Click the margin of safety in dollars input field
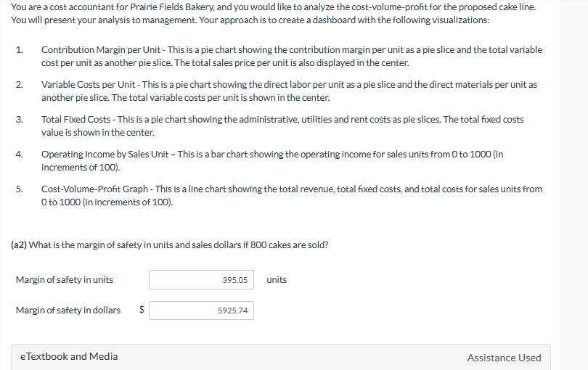 [201, 311]
